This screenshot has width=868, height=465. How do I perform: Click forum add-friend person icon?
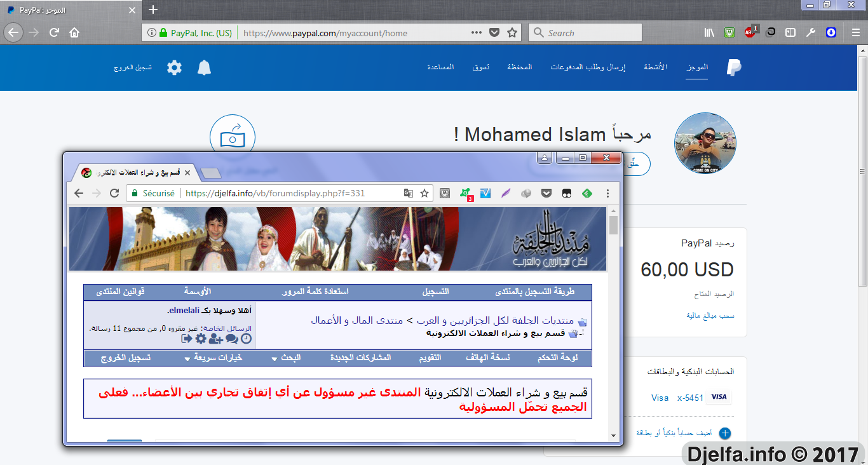(215, 339)
